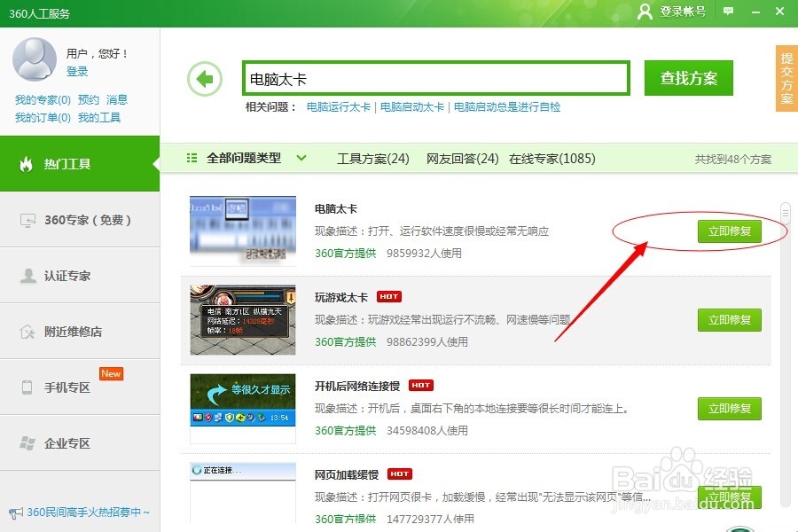
Task: Click the 共找到48个方案 count text
Action: [733, 160]
